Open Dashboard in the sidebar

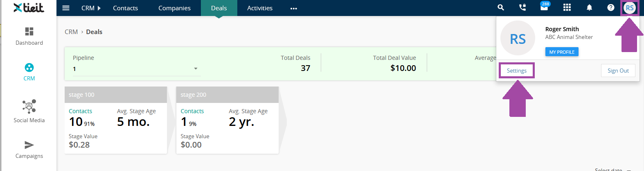(x=29, y=36)
